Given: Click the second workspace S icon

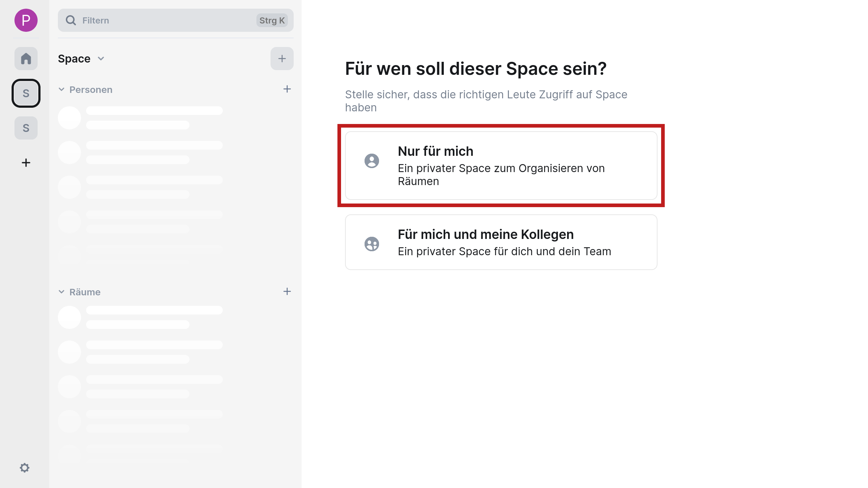Looking at the screenshot, I should click(25, 128).
